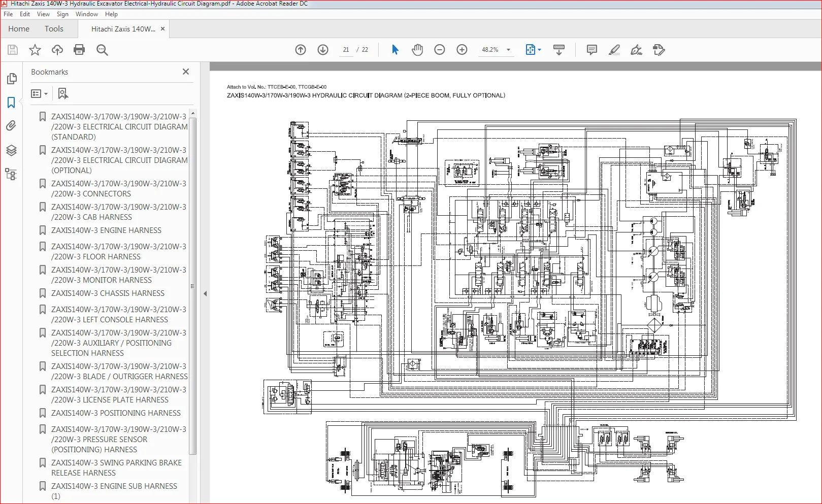Open the File menu
This screenshot has height=504, width=822.
coord(8,14)
